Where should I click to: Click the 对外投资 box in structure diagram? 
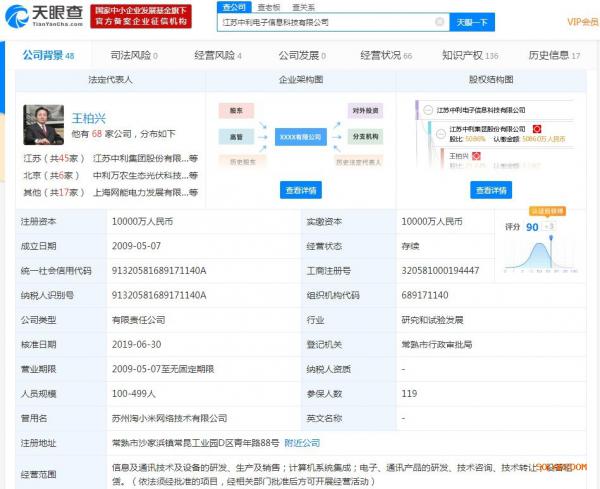point(365,111)
